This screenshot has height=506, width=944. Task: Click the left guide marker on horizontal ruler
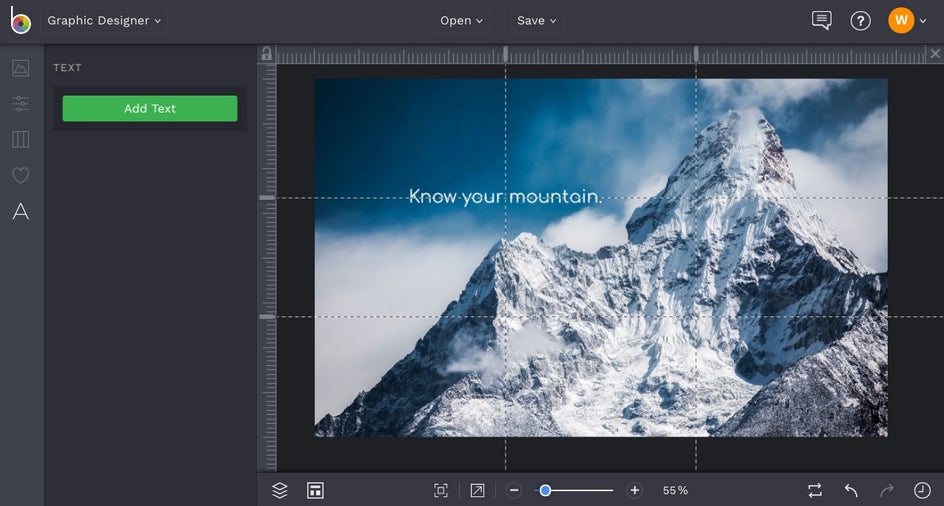click(506, 54)
